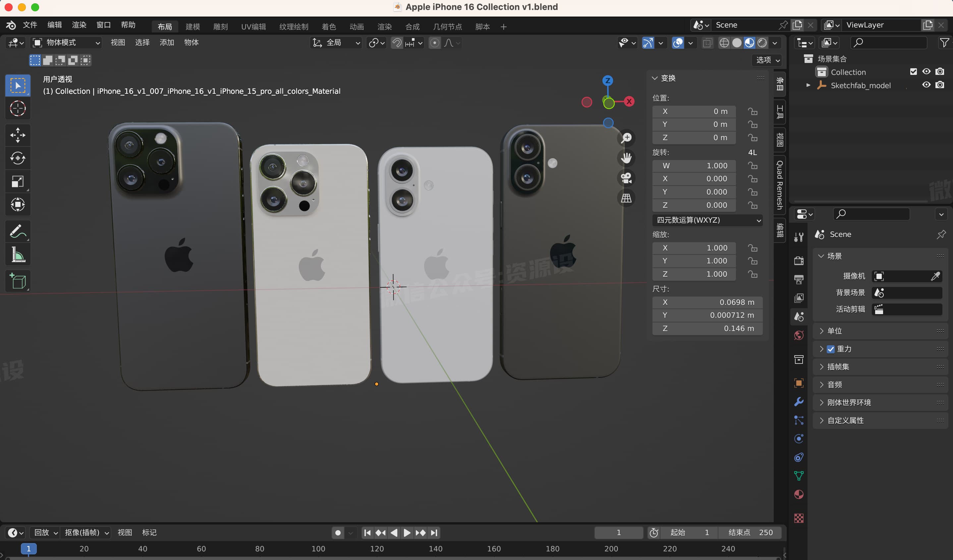Click the Blender logo menu
This screenshot has width=953, height=560.
[x=11, y=25]
